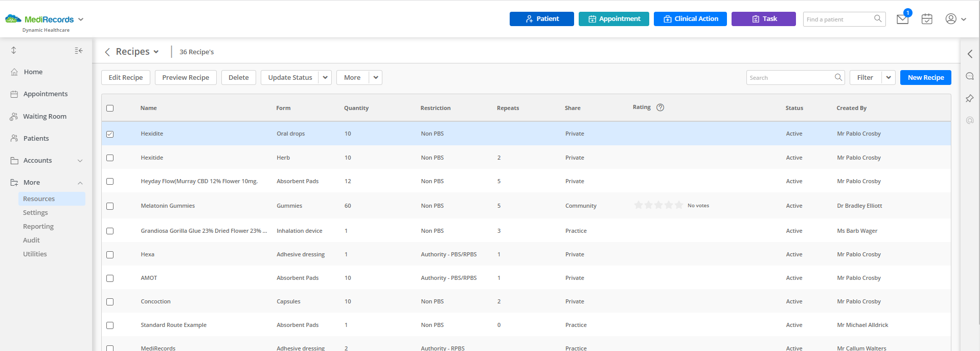This screenshot has width=980, height=351.
Task: Click the Clinical Action button
Action: (690, 19)
